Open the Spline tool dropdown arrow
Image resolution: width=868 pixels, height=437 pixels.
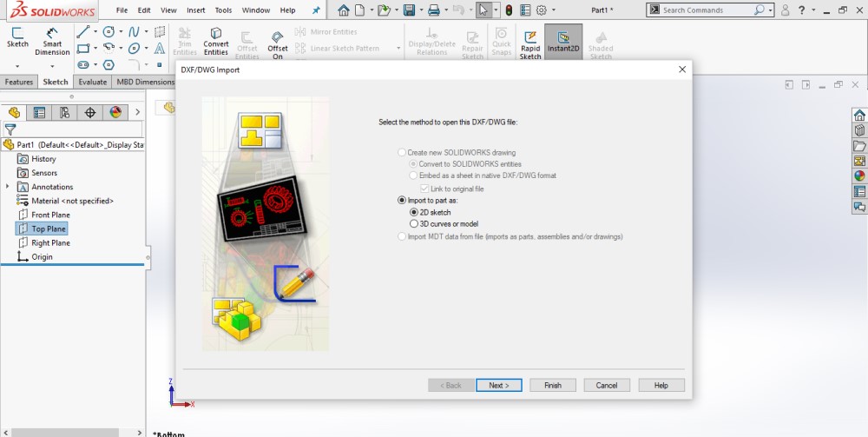click(x=146, y=31)
